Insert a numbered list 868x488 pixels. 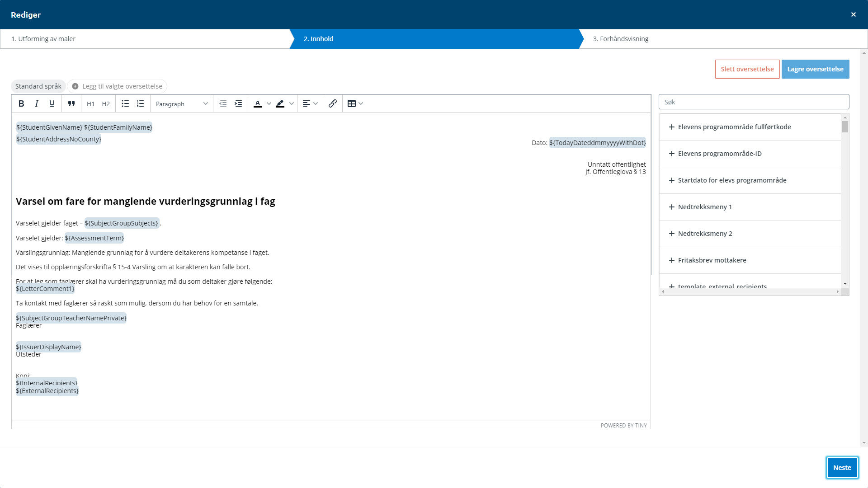click(x=141, y=103)
